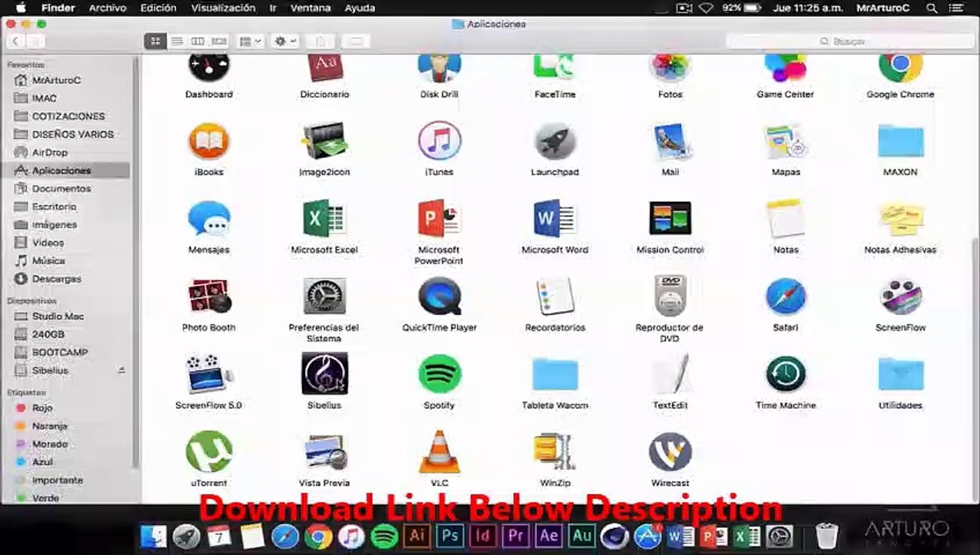Go back with the Finder back arrow
980x555 pixels.
pos(15,41)
